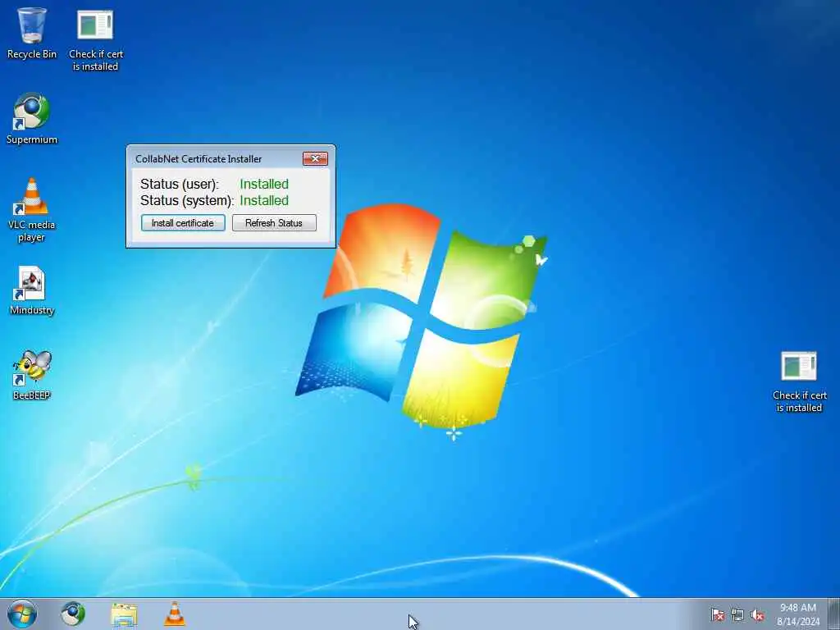Click the system status Installed text
This screenshot has width=840, height=630.
pyautogui.click(x=264, y=200)
